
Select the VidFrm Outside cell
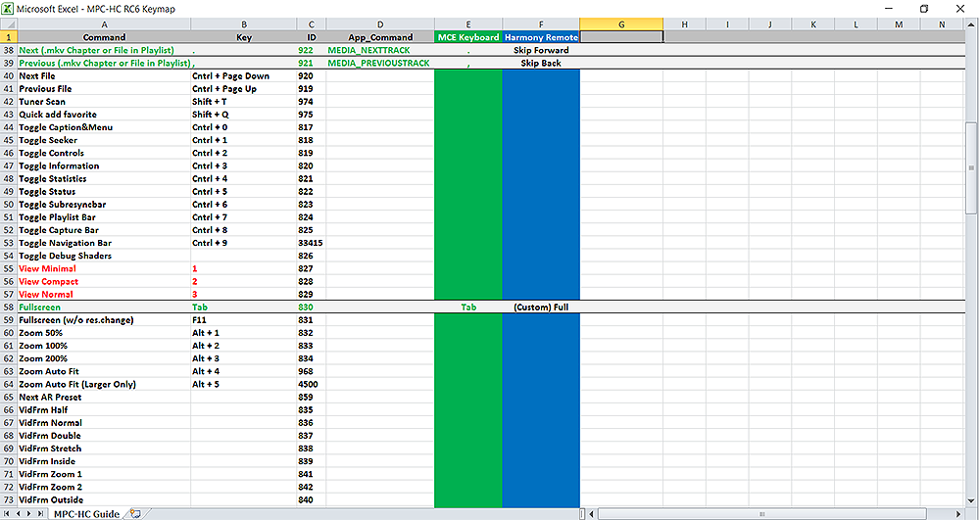coord(104,500)
